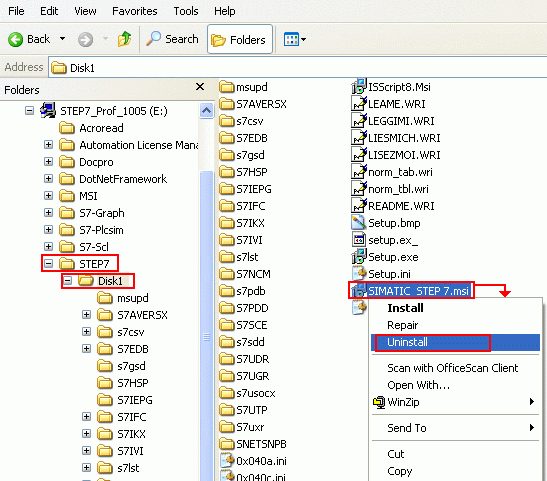Expand the S7-Graph tree node
This screenshot has height=481, width=547.
[48, 212]
